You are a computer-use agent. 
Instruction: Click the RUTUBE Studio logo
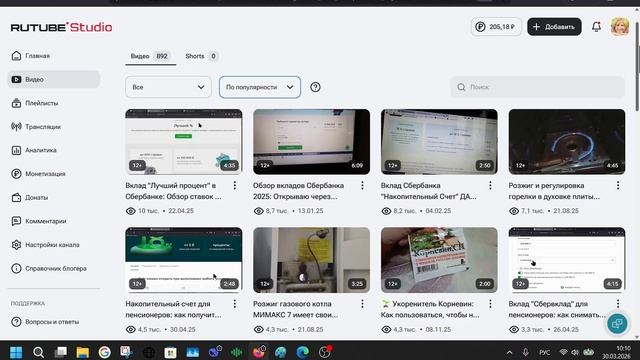pyautogui.click(x=61, y=27)
